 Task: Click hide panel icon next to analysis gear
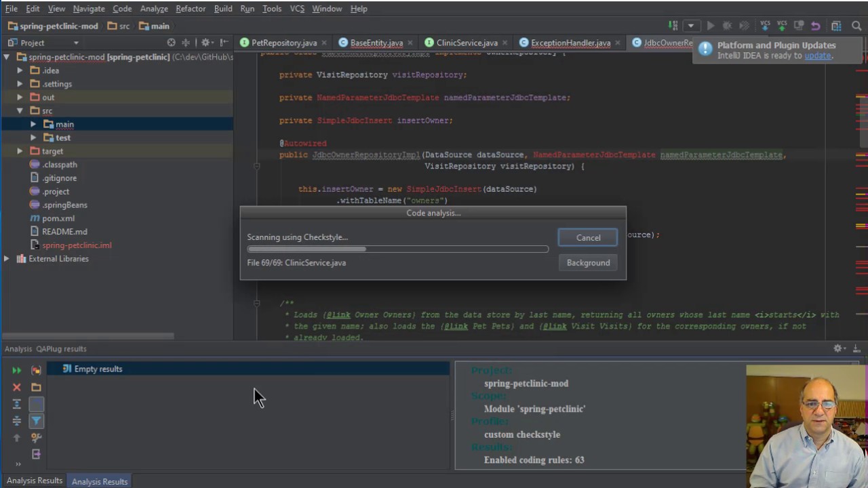click(x=856, y=348)
